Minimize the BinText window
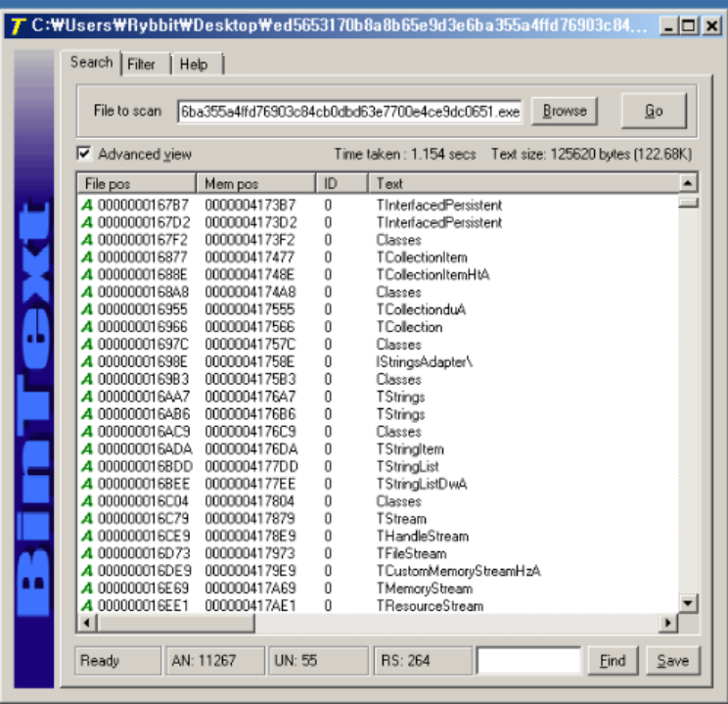 [x=668, y=26]
